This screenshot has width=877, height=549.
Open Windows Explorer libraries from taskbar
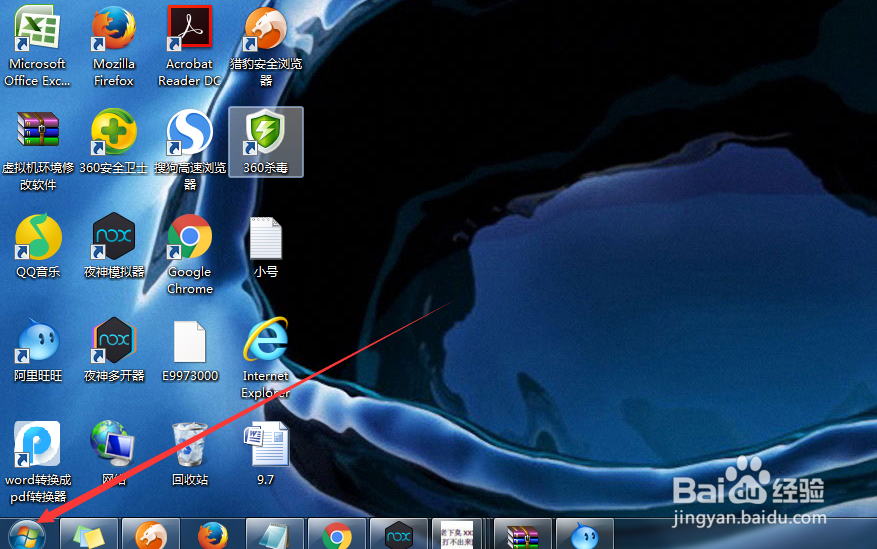coord(89,534)
